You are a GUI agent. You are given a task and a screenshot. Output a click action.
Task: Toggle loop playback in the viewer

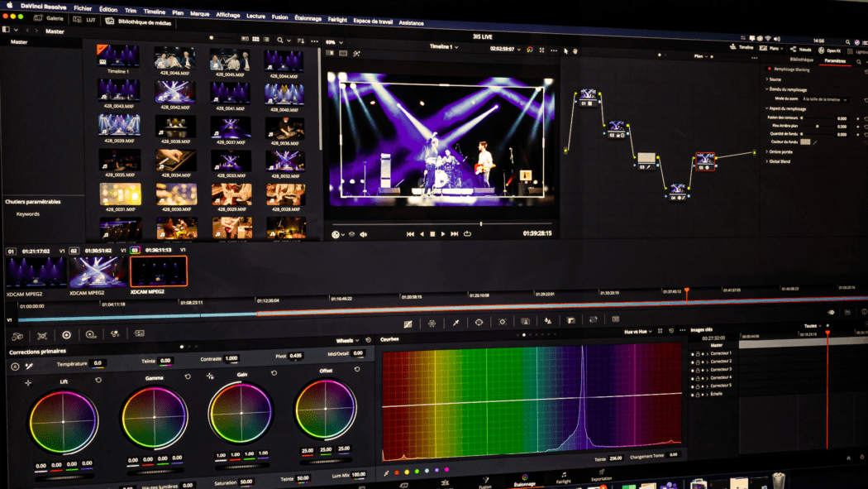coord(467,233)
